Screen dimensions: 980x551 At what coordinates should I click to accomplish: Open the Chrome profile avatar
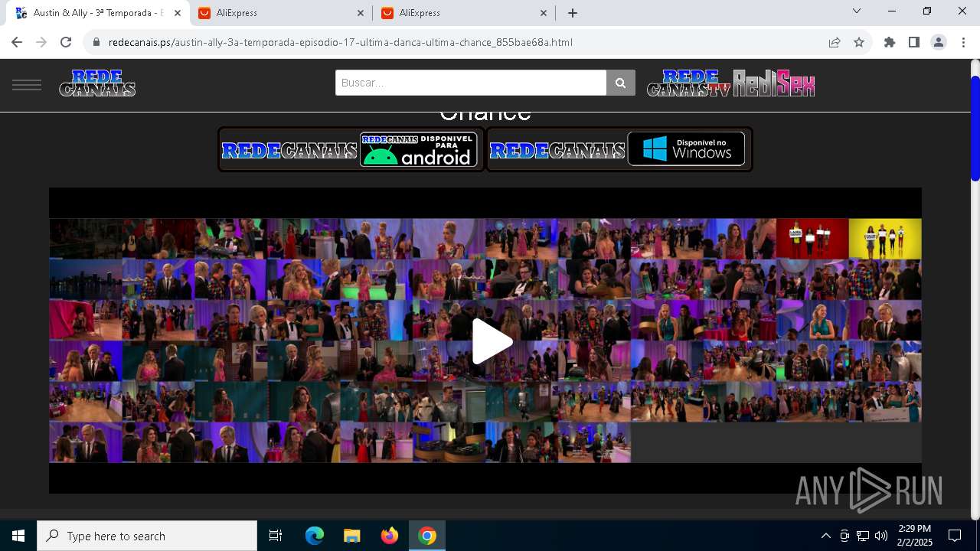[939, 42]
